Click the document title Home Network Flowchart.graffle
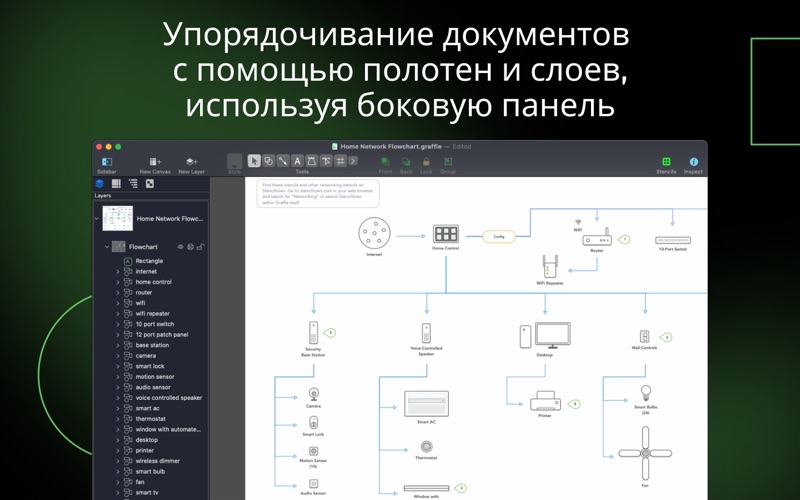 coord(391,146)
